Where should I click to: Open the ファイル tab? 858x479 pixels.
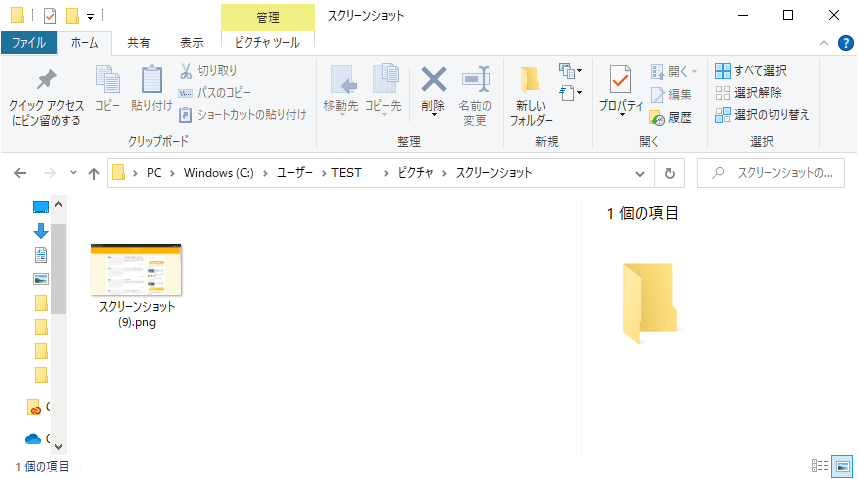pyautogui.click(x=29, y=43)
